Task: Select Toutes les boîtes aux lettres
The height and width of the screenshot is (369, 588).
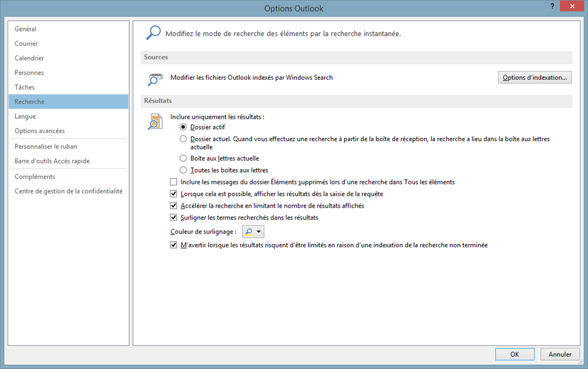Action: click(x=183, y=170)
